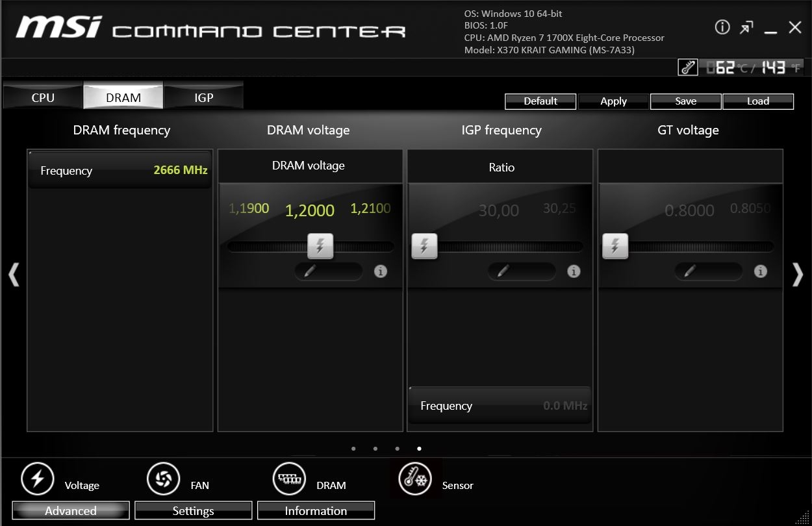Select the first page indicator dot

(353, 448)
